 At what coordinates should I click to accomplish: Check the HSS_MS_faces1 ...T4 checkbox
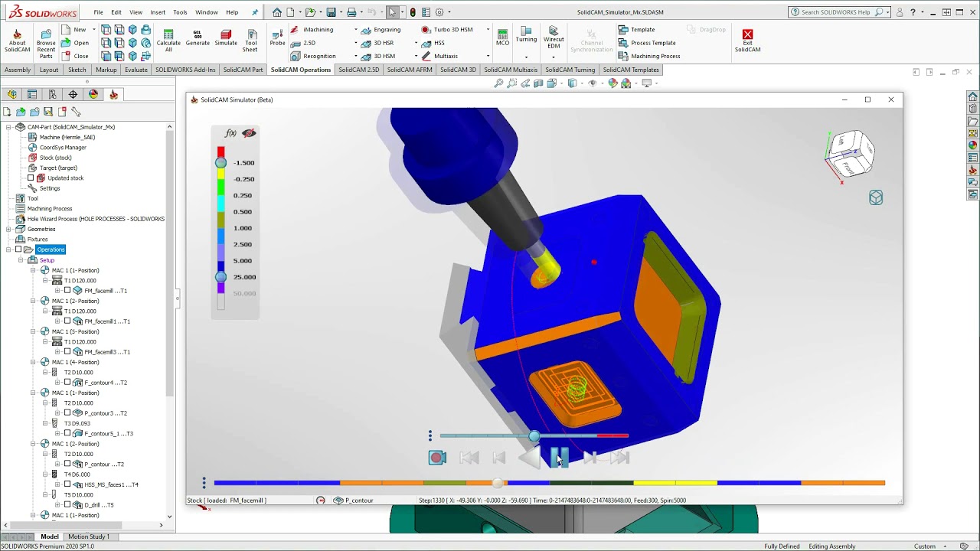coord(67,484)
